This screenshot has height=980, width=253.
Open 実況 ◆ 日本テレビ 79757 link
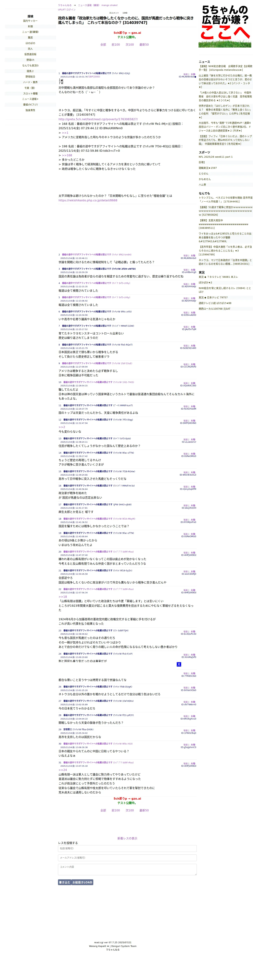213,297
